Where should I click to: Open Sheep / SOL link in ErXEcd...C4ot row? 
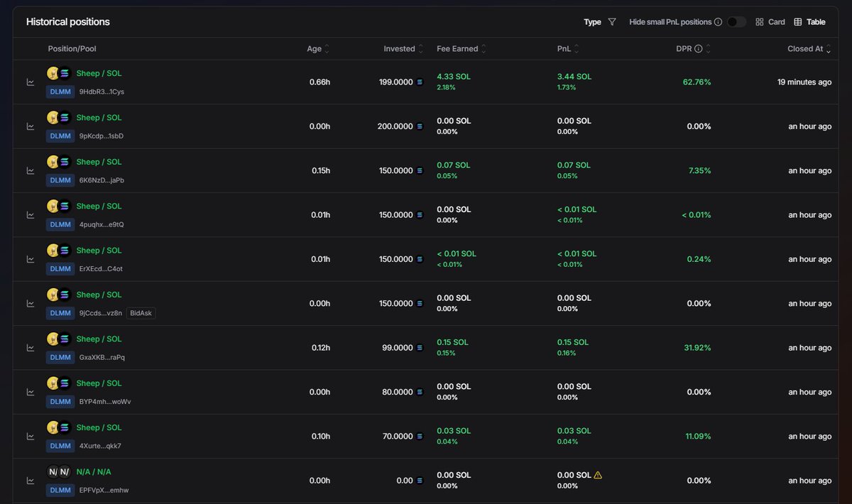(99, 250)
